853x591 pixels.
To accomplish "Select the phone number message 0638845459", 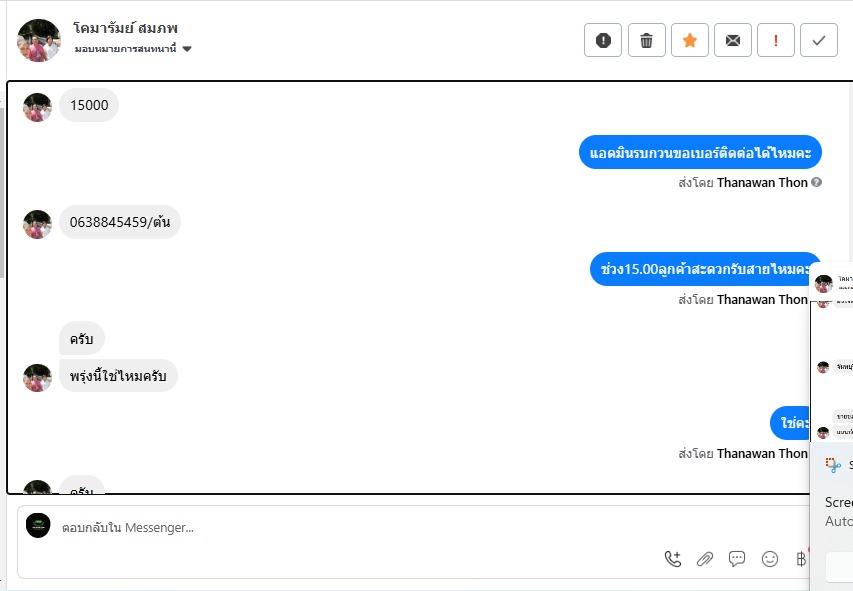I will pos(120,222).
